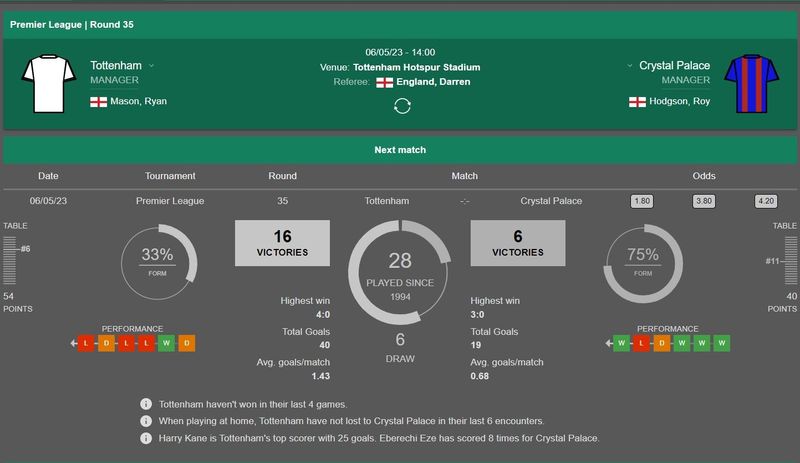800x463 pixels.
Task: Click Tottenham's white jersey icon
Action: pos(48,84)
